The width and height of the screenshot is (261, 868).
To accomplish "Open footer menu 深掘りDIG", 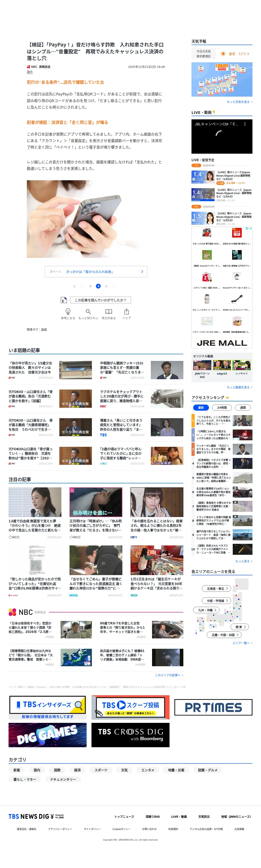I will [x=153, y=816].
